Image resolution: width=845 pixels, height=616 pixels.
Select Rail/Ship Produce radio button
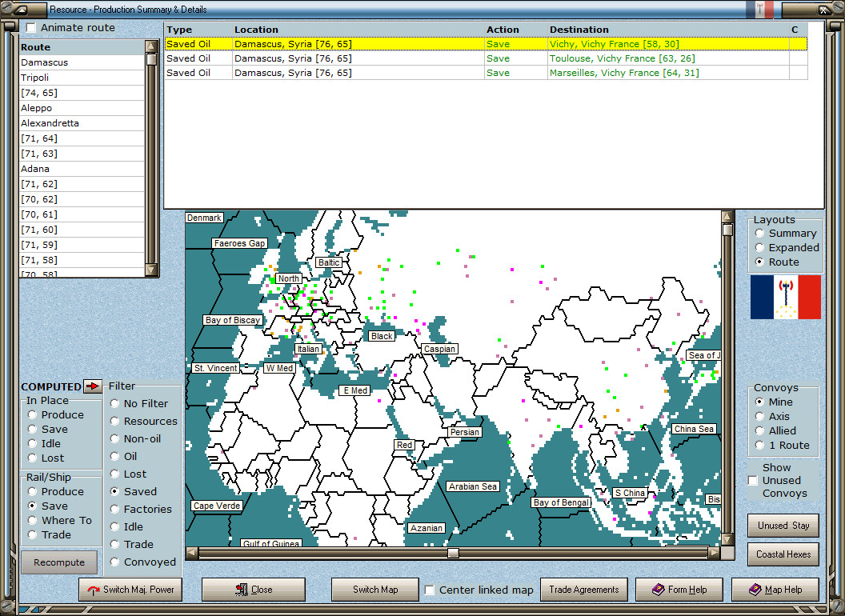pos(32,491)
